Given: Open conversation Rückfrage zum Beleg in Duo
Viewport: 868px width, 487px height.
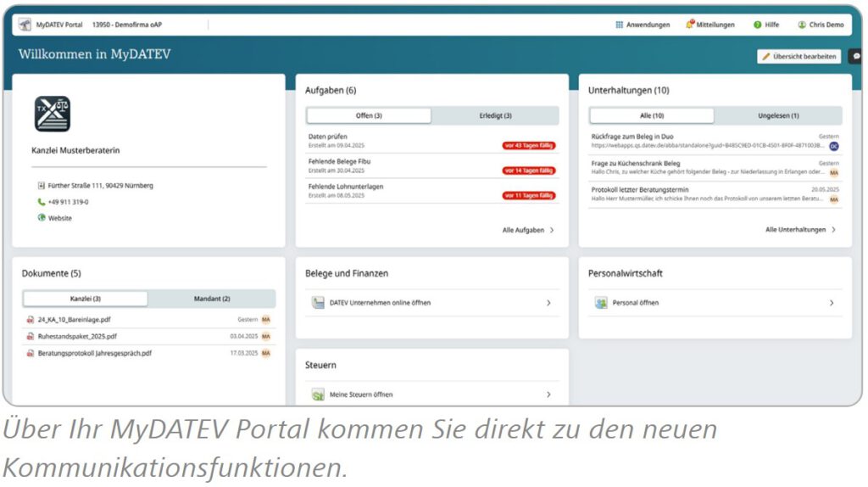Looking at the screenshot, I should click(715, 142).
